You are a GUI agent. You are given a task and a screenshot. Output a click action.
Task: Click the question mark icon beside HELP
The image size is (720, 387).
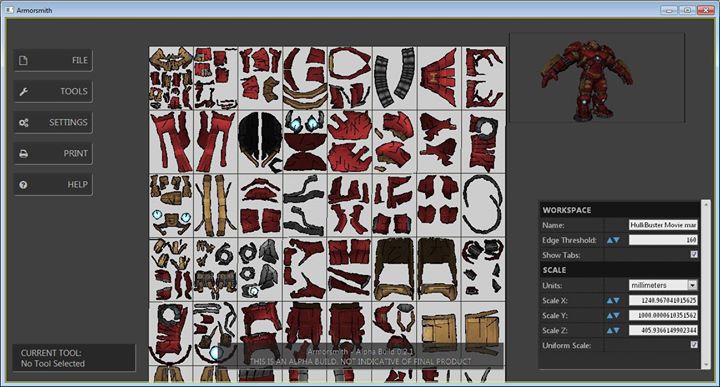(23, 185)
